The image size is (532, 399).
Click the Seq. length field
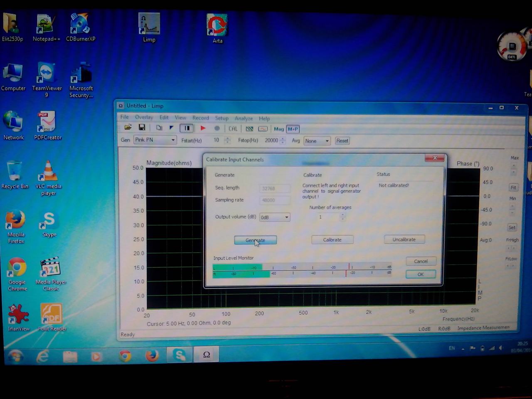tap(274, 188)
